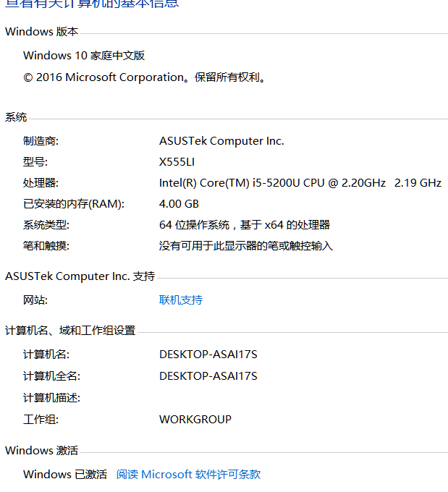Click the WORKGROUP workgroup value
This screenshot has width=448, height=492.
[x=195, y=419]
